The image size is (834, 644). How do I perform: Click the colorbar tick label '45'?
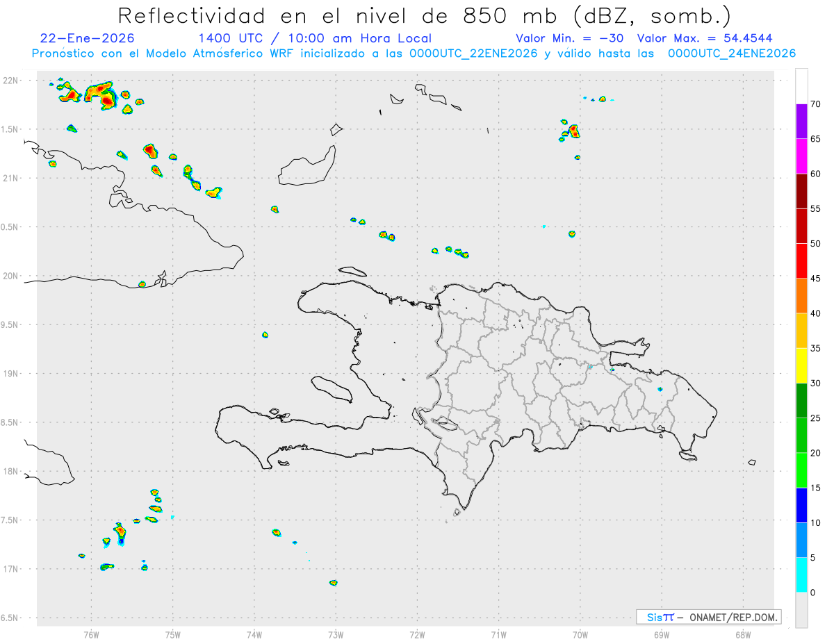pos(816,279)
